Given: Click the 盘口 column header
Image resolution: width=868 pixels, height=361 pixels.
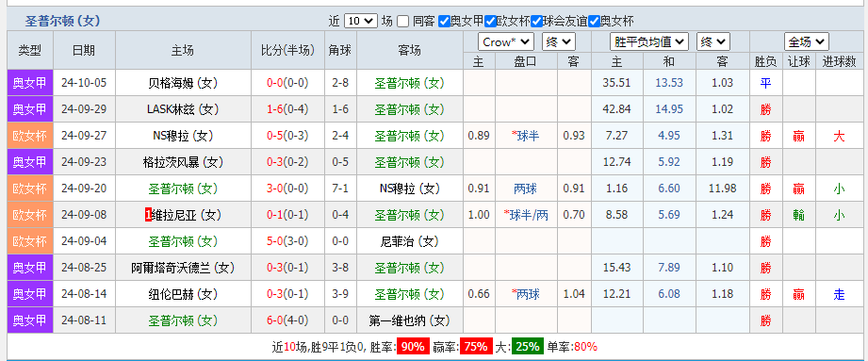Looking at the screenshot, I should (525, 61).
